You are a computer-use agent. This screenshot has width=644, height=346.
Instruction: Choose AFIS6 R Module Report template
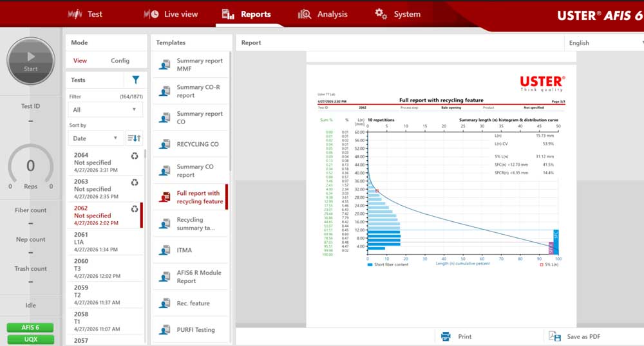[191, 277]
